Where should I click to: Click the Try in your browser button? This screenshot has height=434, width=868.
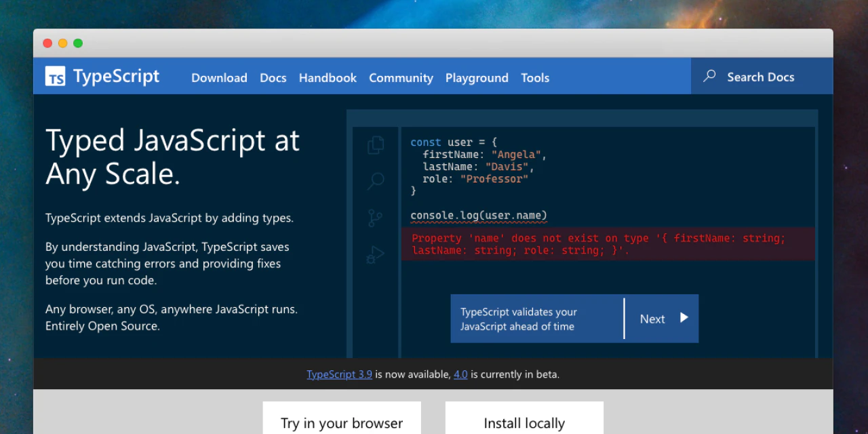coord(341,420)
